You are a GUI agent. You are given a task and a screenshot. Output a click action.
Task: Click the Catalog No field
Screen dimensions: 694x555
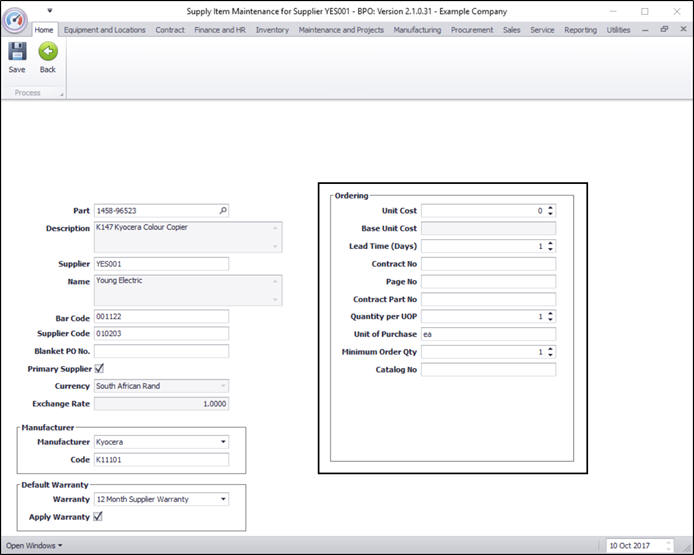click(x=489, y=370)
